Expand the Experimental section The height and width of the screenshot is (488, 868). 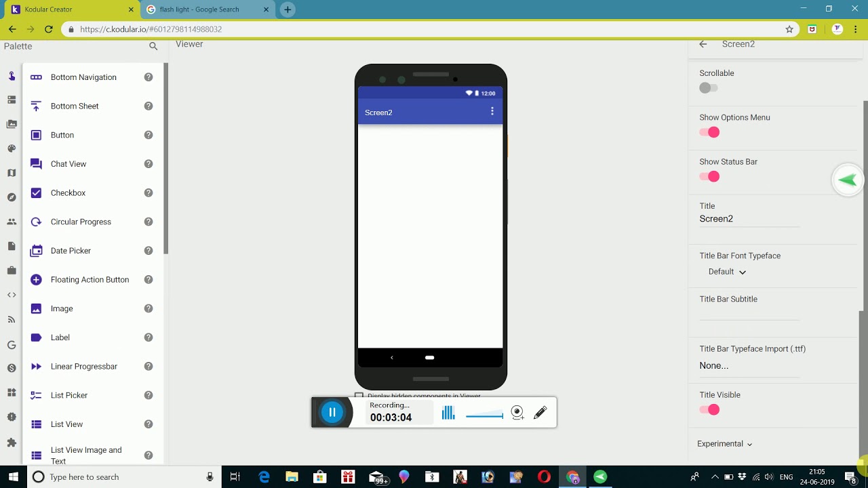click(x=724, y=444)
